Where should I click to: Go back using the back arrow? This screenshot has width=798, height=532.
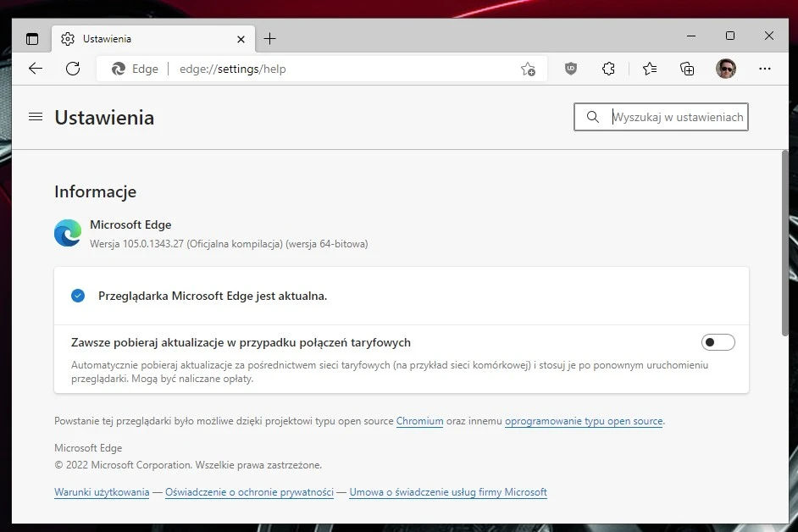pos(35,69)
